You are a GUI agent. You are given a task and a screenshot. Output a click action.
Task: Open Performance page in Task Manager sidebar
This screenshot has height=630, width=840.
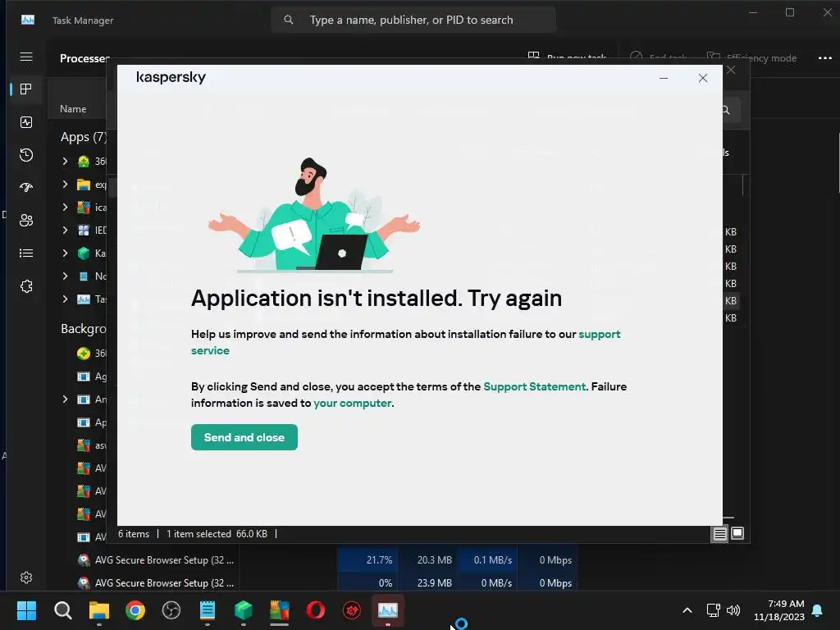coord(26,122)
